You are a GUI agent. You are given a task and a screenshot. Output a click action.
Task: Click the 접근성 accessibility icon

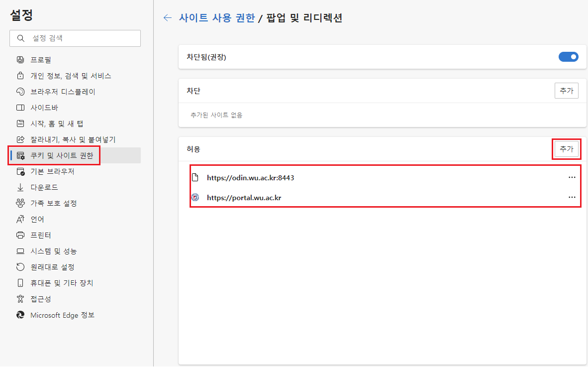pyautogui.click(x=20, y=299)
